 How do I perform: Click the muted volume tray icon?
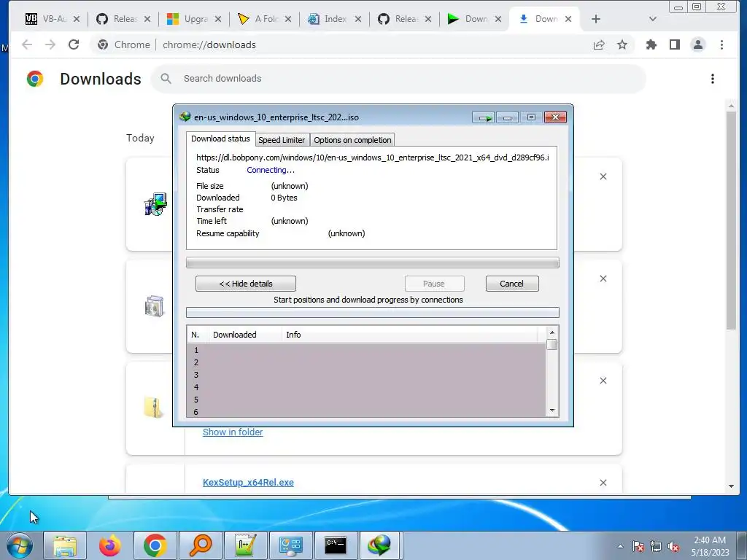(673, 546)
